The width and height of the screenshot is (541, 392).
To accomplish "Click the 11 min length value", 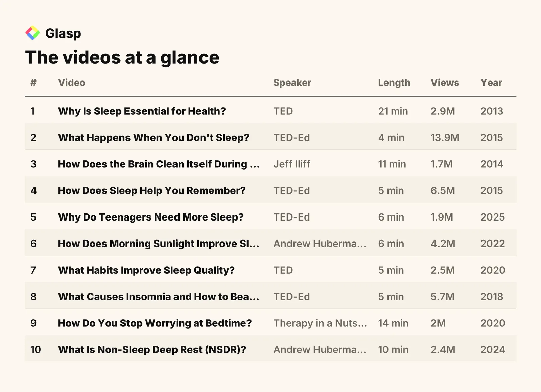I will click(392, 164).
